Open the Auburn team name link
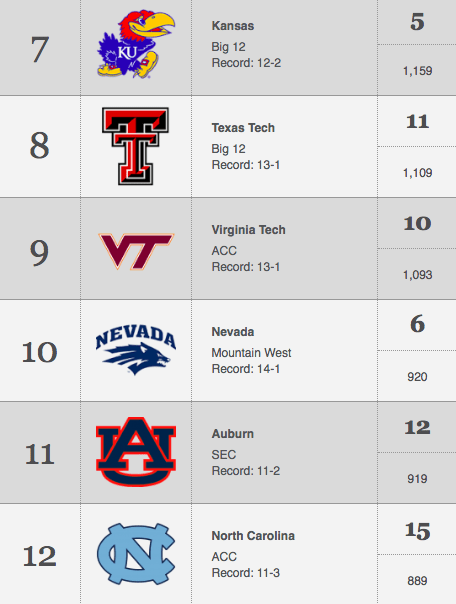The width and height of the screenshot is (456, 604). coord(233,434)
